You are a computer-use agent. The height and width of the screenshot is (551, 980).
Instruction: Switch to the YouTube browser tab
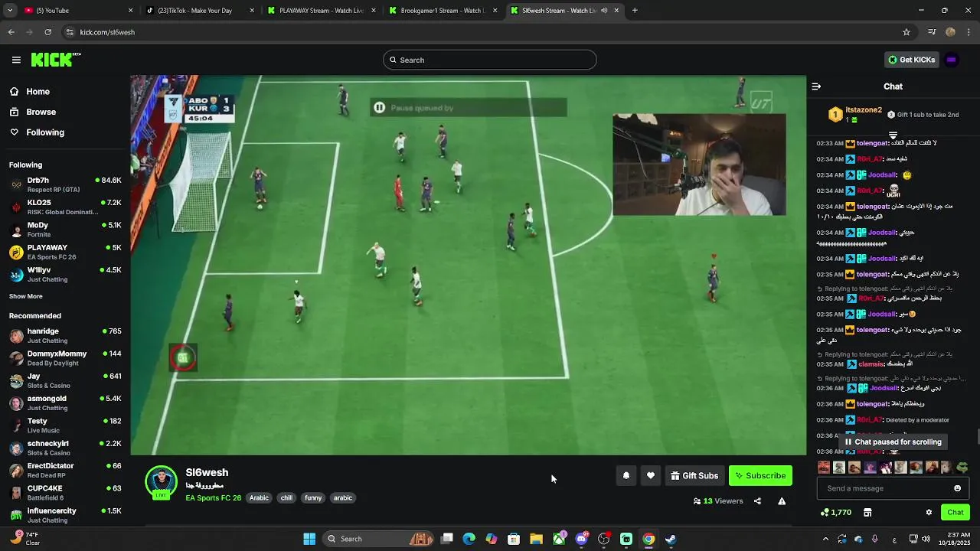77,11
